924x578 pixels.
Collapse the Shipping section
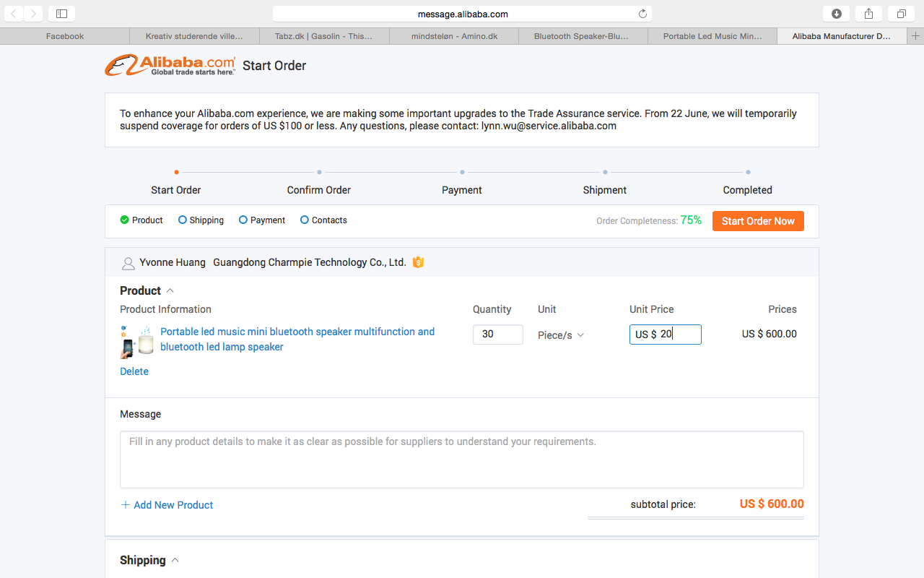point(175,560)
